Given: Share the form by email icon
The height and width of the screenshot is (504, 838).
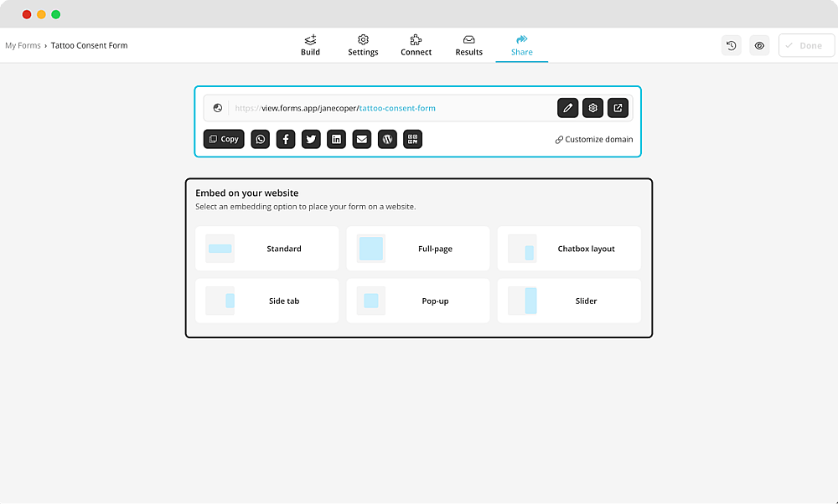Looking at the screenshot, I should click(x=362, y=139).
